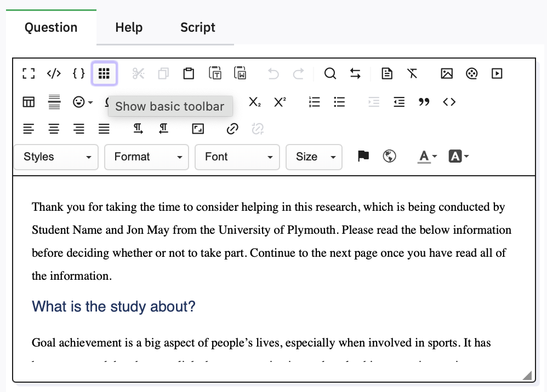Expand the Format dropdown
Screen dimensions: 547x392
click(146, 157)
